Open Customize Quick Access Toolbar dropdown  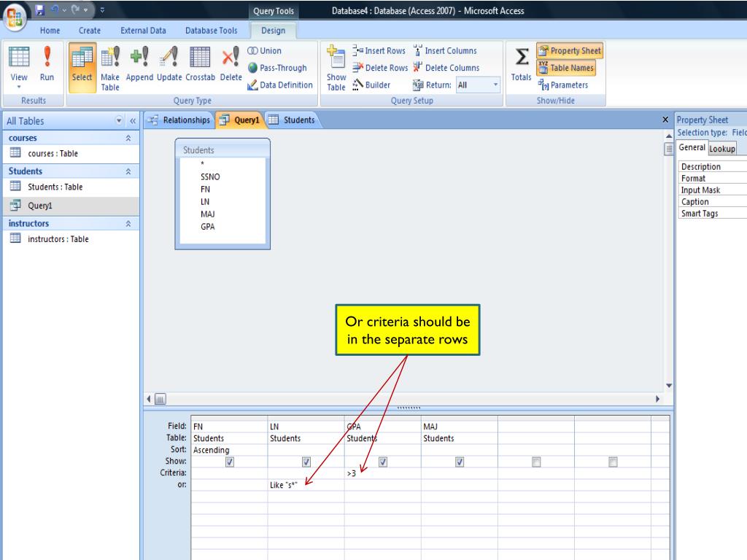click(x=102, y=9)
